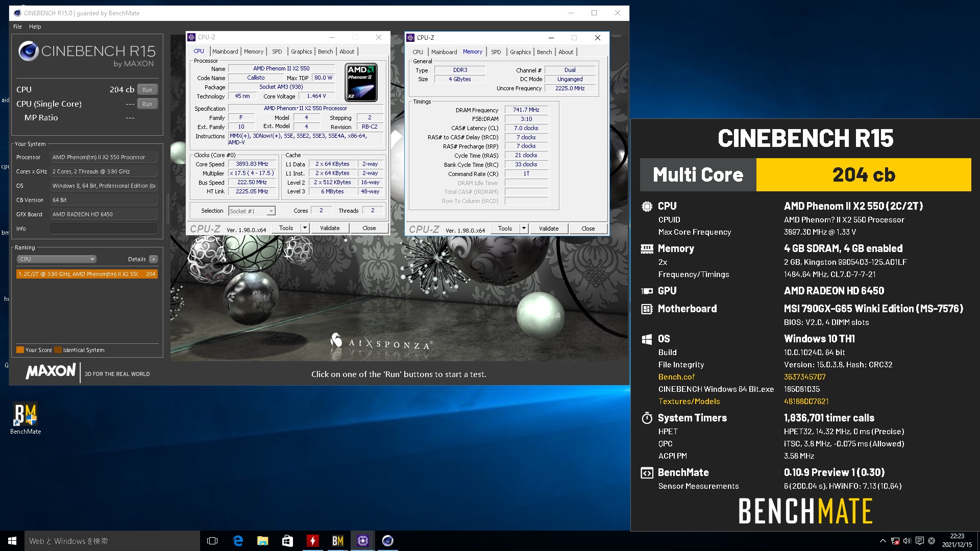Click the CPU chip icon in BenchMate panel
The width and height of the screenshot is (980, 551).
pos(647,206)
